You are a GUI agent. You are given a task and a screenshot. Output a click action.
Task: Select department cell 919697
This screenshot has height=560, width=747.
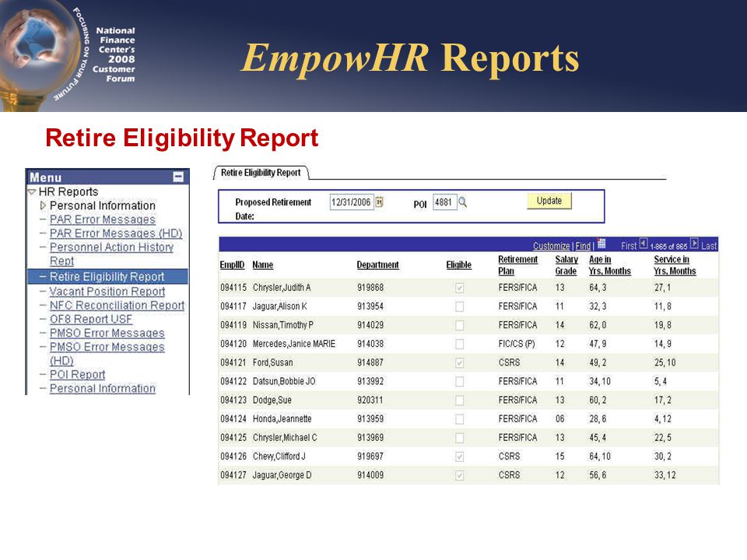(x=370, y=457)
